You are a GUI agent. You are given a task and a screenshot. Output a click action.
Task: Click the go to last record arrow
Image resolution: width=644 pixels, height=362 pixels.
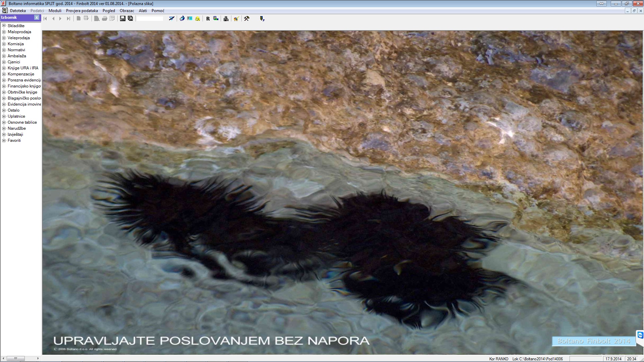68,19
